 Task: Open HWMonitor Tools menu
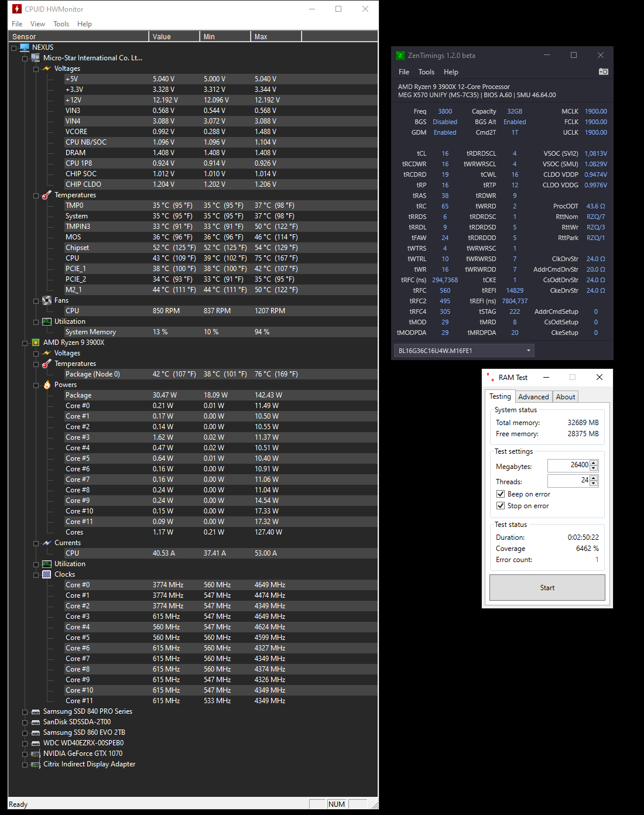pyautogui.click(x=61, y=24)
